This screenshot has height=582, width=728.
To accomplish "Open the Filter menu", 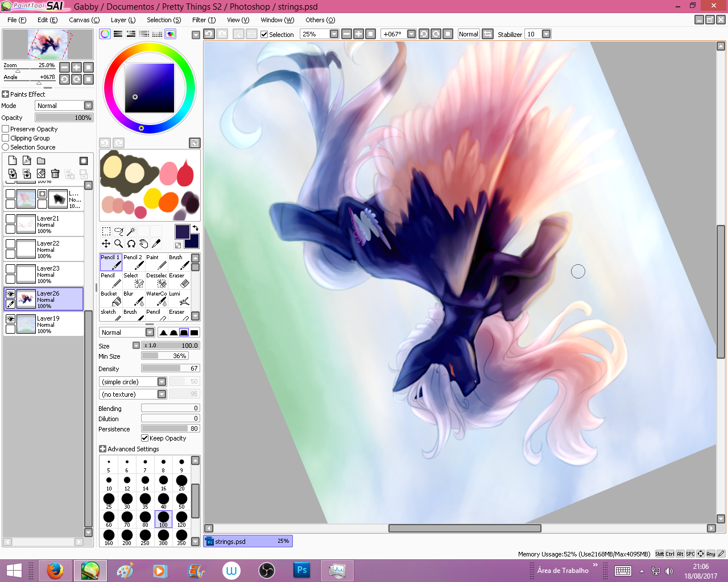I will point(204,20).
